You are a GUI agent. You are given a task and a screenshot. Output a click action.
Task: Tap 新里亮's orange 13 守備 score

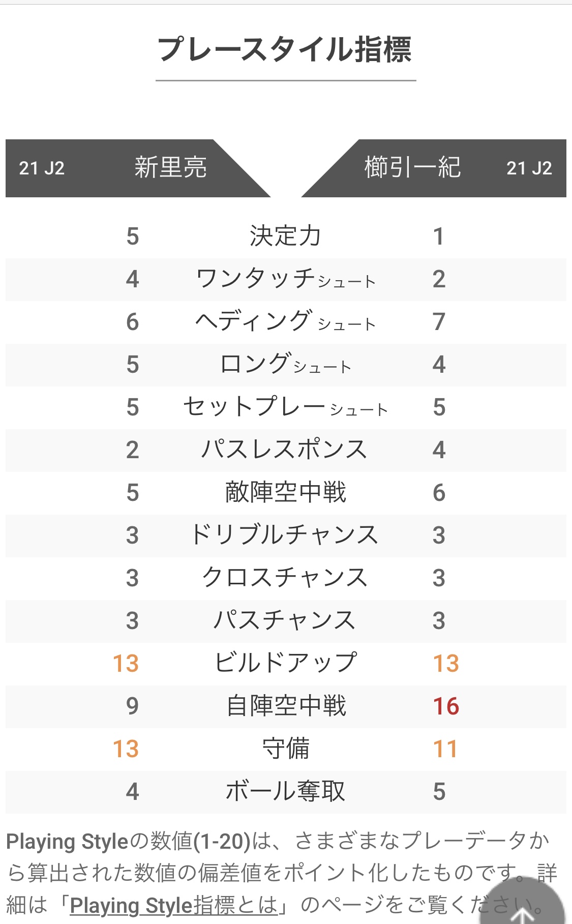[x=126, y=749]
